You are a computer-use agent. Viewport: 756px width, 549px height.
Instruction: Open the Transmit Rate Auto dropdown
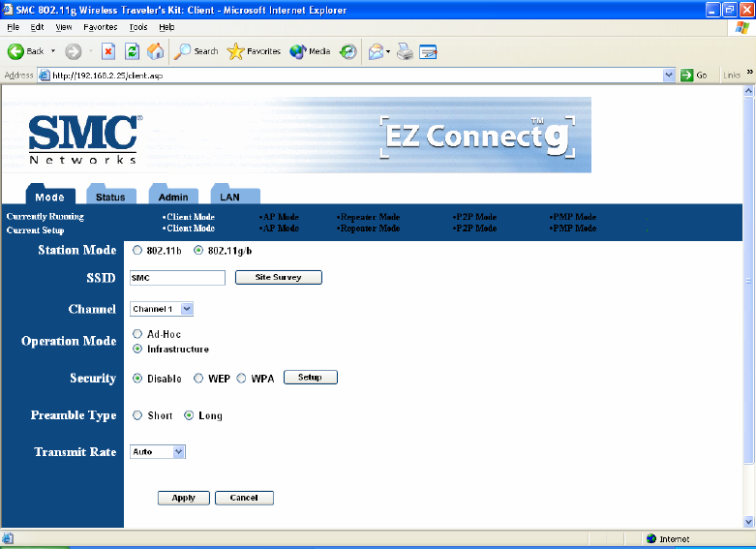tap(158, 451)
